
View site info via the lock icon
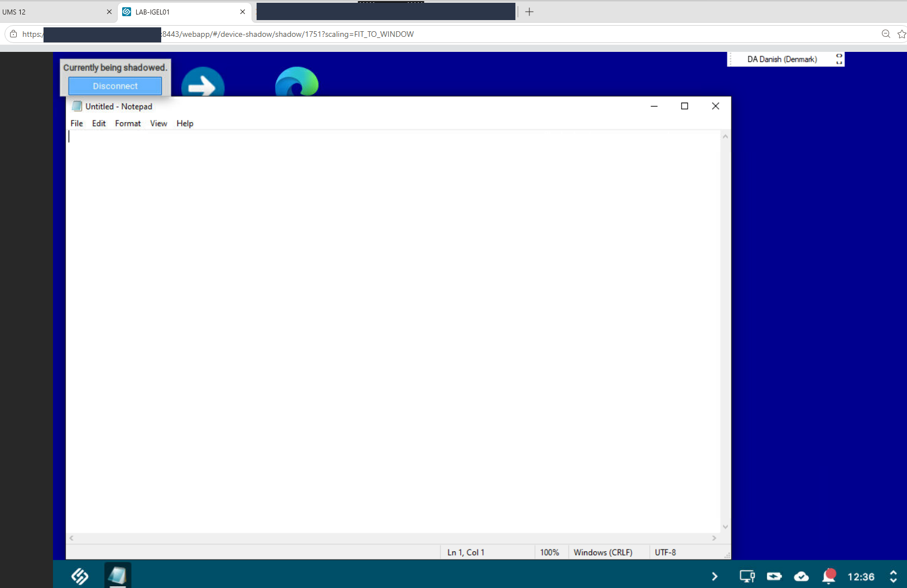(13, 34)
